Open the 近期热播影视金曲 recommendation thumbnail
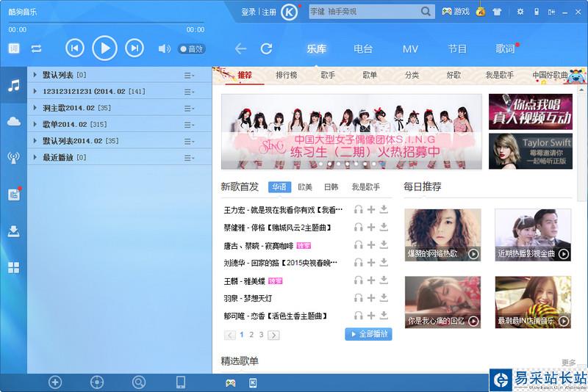This screenshot has height=392, width=588. click(533, 235)
